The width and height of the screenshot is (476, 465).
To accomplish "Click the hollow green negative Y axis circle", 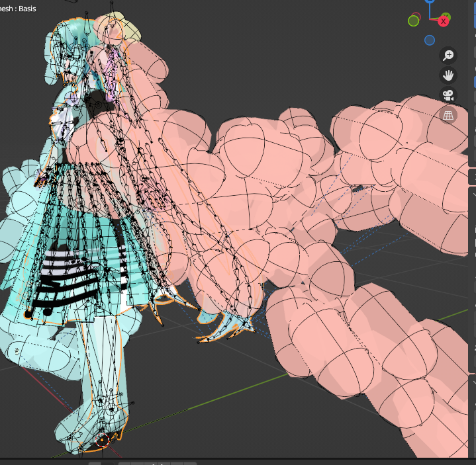I will tap(414, 21).
